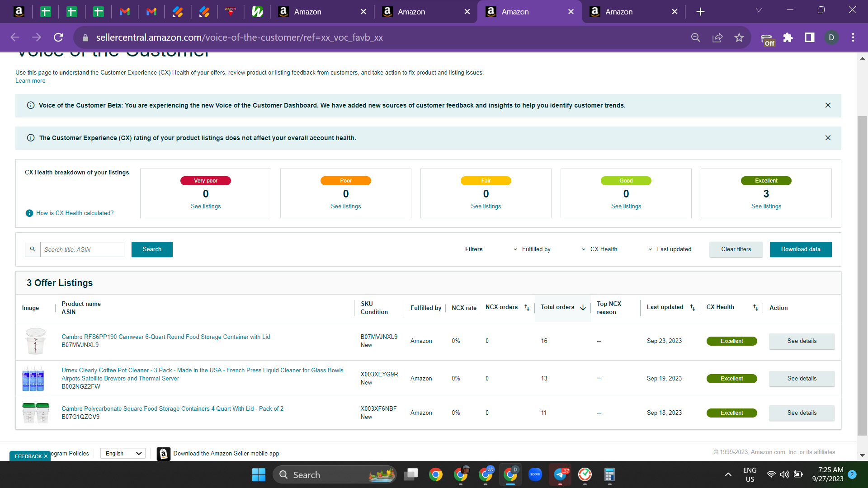Sort by CX Health arrows icon

(755, 308)
